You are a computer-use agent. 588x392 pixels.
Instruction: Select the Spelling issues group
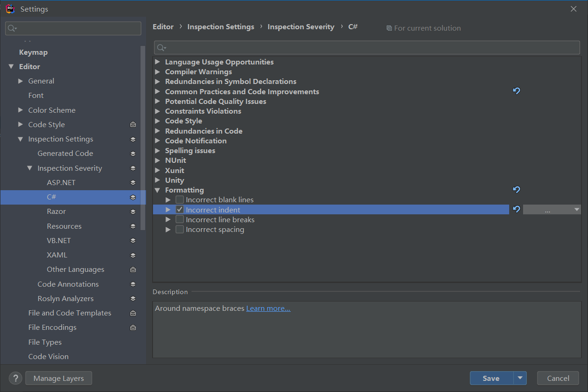(x=190, y=151)
